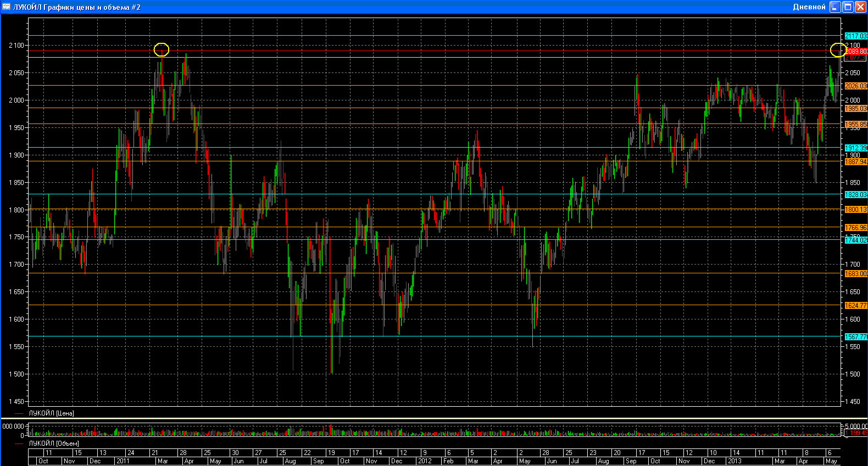Click the cyan 1567.77 level label
This screenshot has height=466, width=868.
pyautogui.click(x=855, y=337)
